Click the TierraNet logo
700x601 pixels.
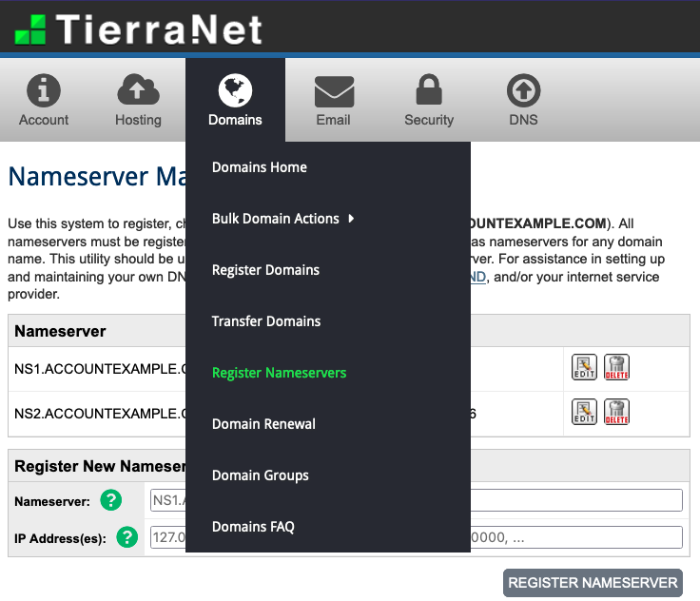[138, 29]
